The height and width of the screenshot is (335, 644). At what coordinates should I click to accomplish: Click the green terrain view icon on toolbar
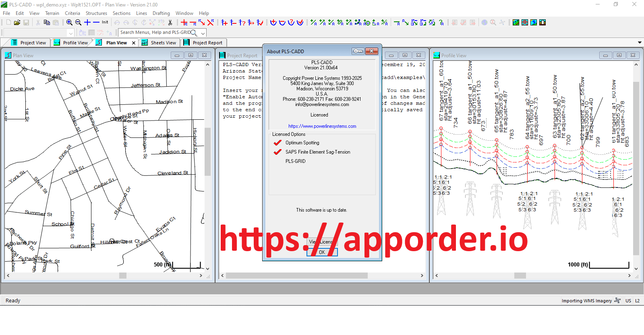click(x=516, y=23)
